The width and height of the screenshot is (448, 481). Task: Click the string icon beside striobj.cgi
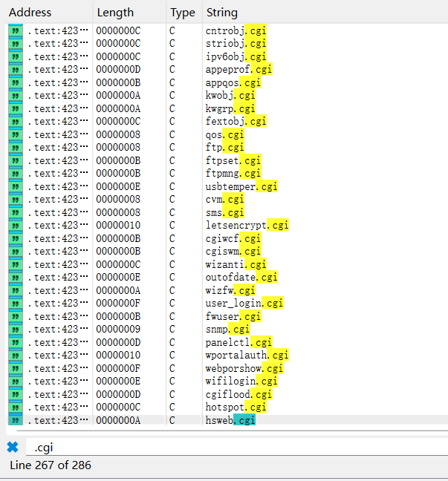16,44
